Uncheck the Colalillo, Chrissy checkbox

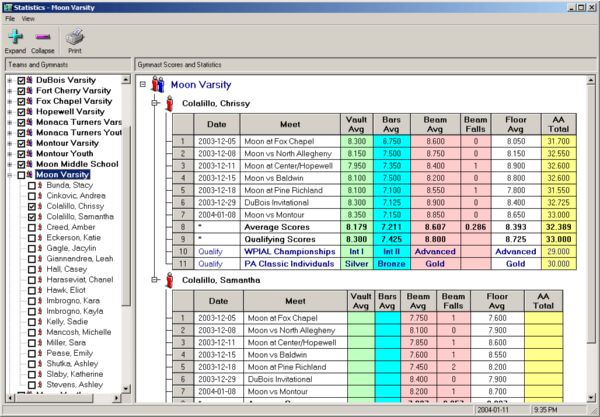click(32, 207)
